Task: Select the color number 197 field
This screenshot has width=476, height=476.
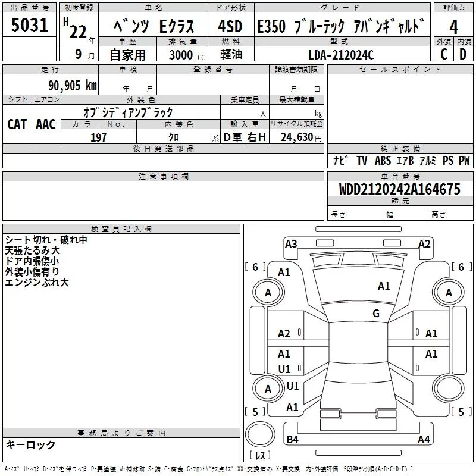Action: coord(99,137)
